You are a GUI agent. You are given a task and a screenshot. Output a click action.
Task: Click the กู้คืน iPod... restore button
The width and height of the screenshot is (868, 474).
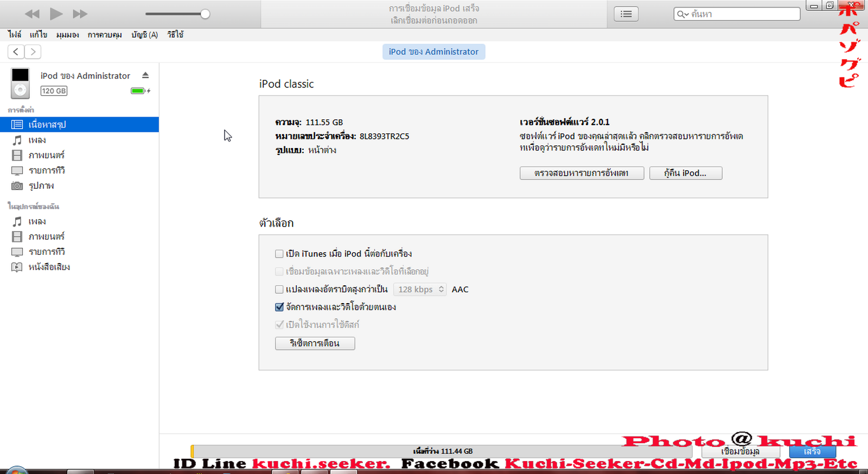click(686, 173)
